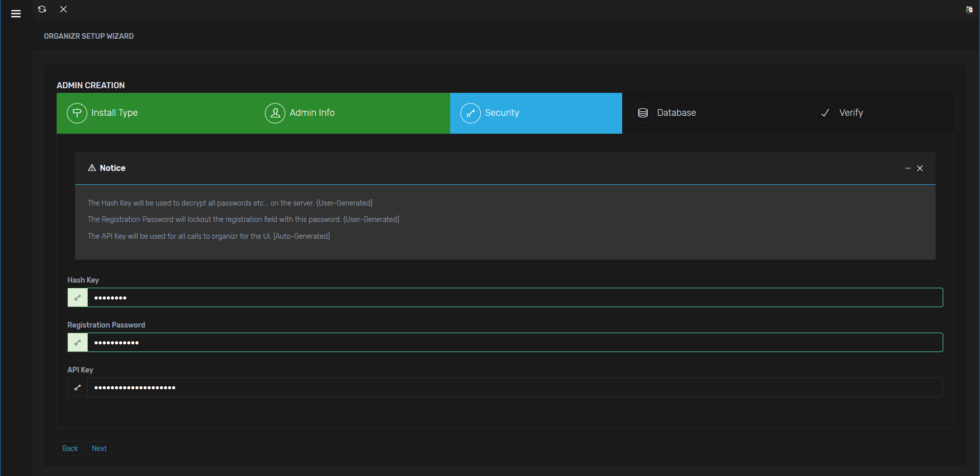980x476 pixels.
Task: Dismiss the Notice panel
Action: coord(920,168)
